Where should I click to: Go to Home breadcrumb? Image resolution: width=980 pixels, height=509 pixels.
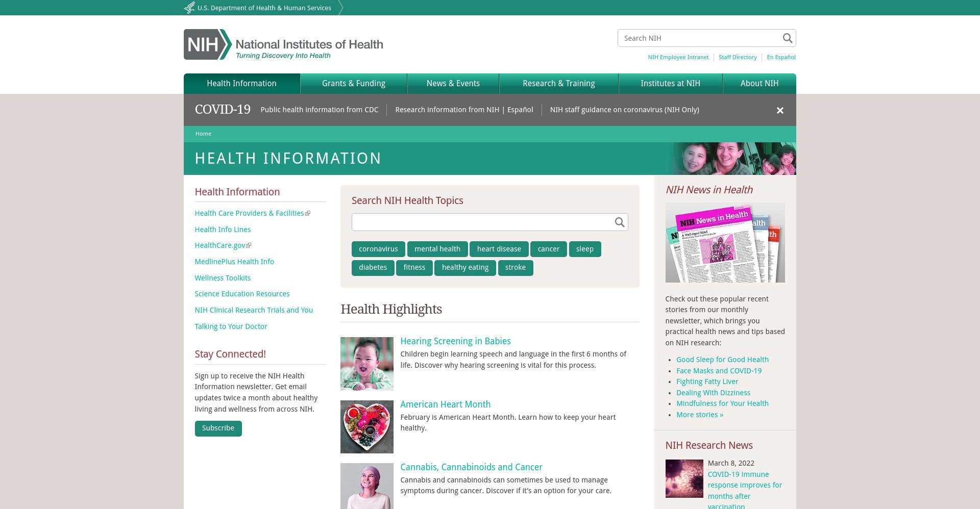(x=203, y=134)
